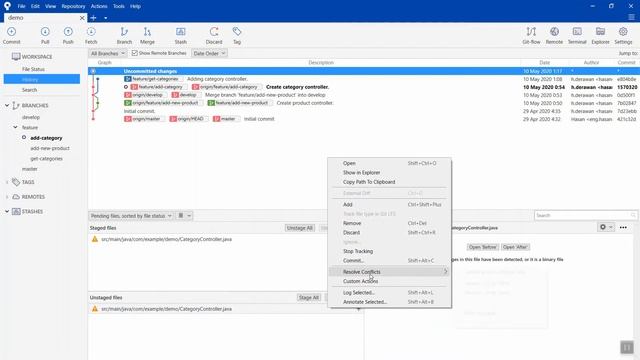Select the Uncommitted changes row
This screenshot has width=640, height=360.
click(x=364, y=71)
